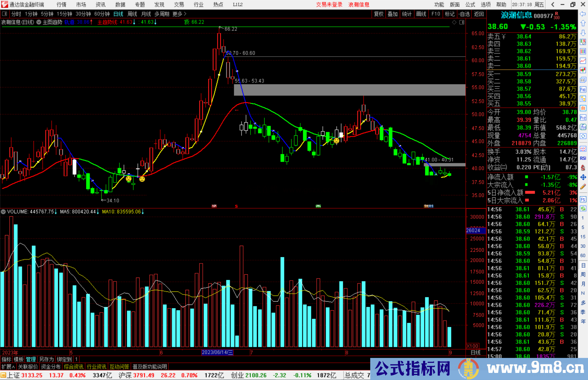Click the blue four-way move icon
The image size is (588, 380).
(583, 177)
